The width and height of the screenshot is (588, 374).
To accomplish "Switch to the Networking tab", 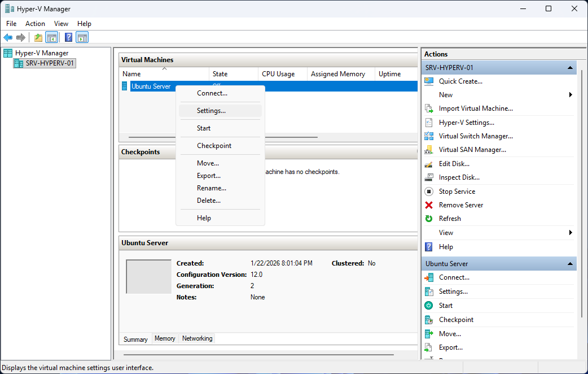I will pyautogui.click(x=197, y=338).
